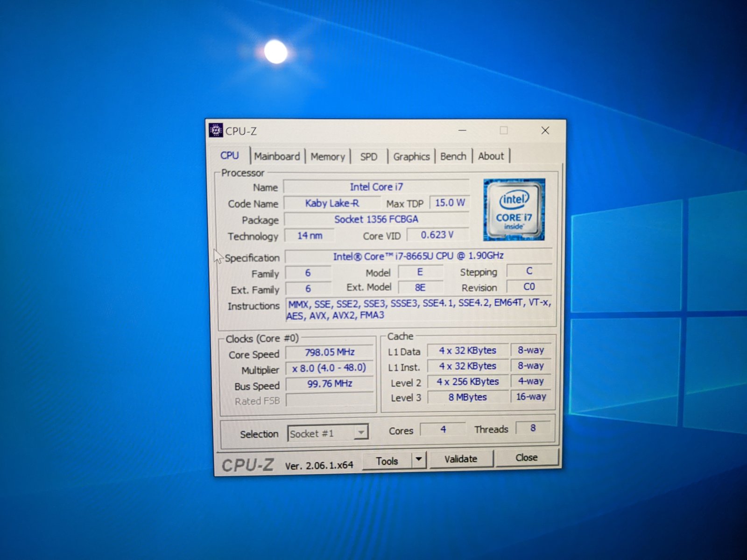Open the Mainboard tab
Screen dimensions: 747x560
coord(277,156)
